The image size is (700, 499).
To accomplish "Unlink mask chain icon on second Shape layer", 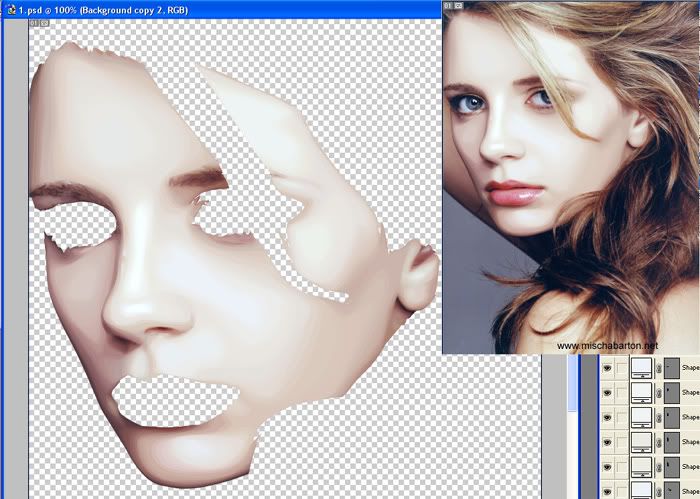I will (658, 393).
